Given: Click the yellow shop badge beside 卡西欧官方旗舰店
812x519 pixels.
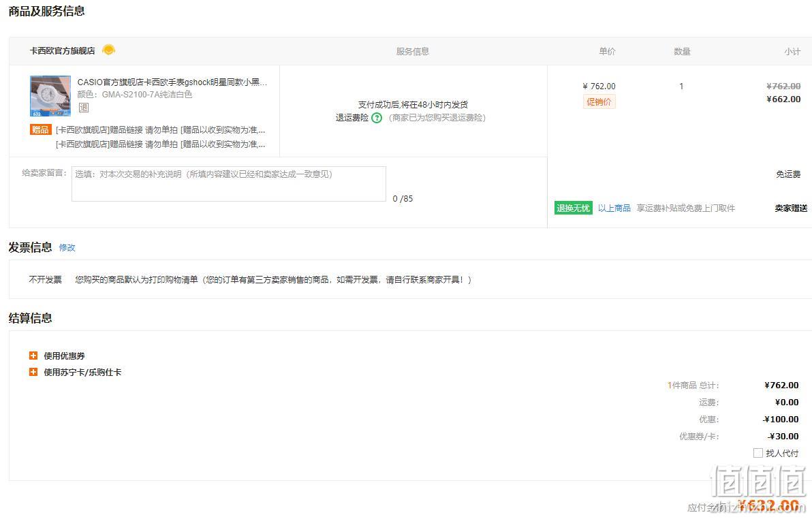Looking at the screenshot, I should click(109, 50).
